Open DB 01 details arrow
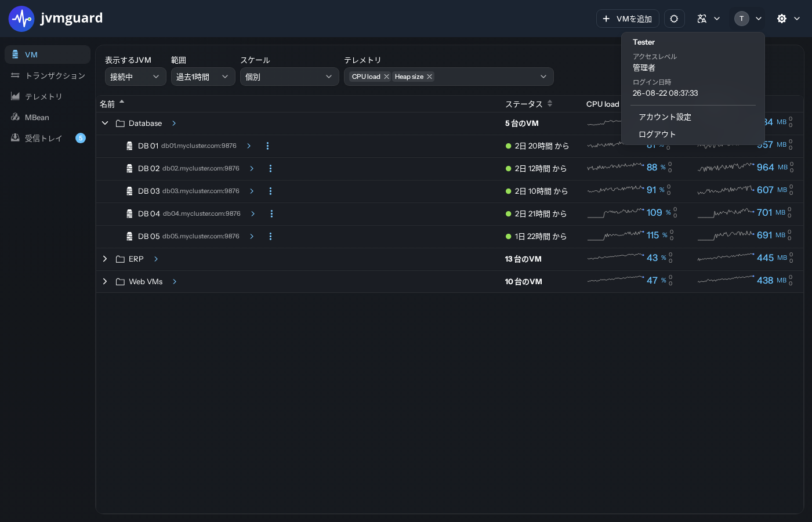Viewport: 812px width, 522px height. [x=249, y=146]
